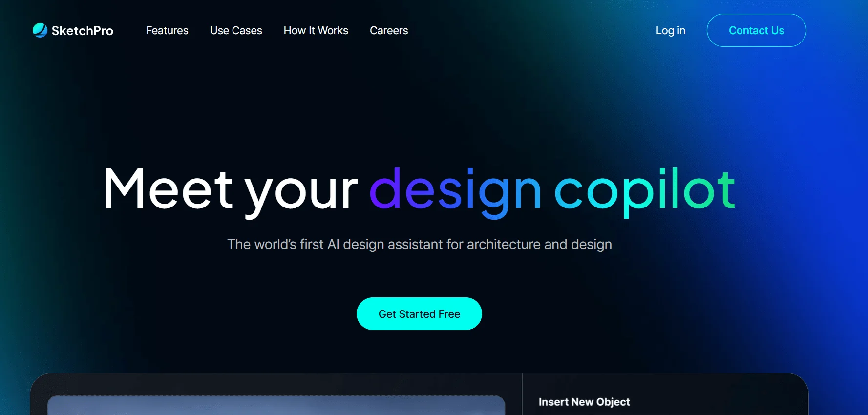Screen dimensions: 868x415
Task: Click the SketchPro globe logo icon
Action: [40, 30]
